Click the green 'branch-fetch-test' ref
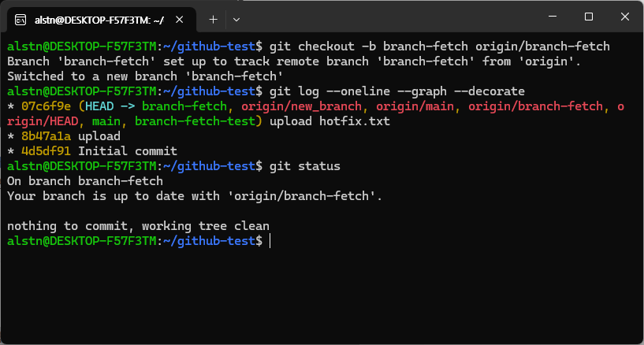Screen dimensions: 644x345 pyautogui.click(x=195, y=121)
